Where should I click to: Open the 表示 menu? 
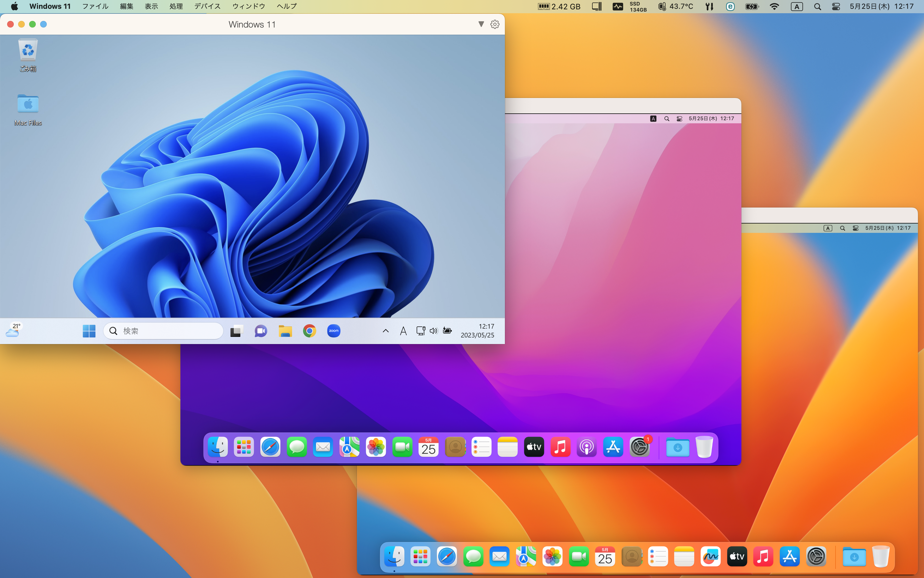tap(152, 7)
